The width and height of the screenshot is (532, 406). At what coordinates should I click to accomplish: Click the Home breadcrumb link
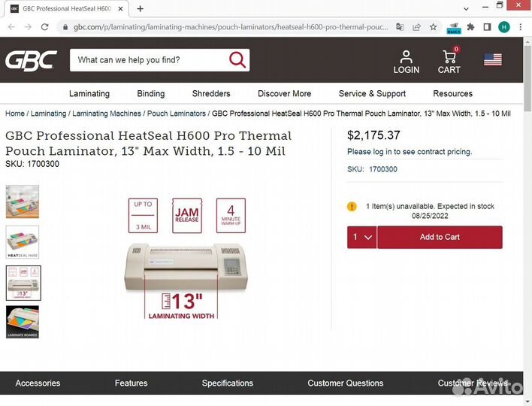tap(15, 114)
